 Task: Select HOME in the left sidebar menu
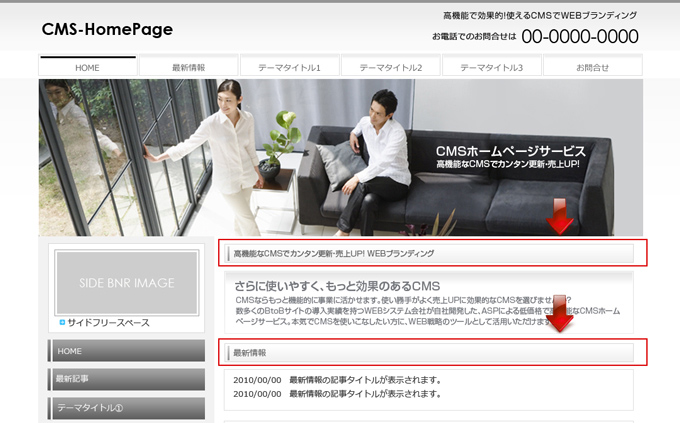126,351
